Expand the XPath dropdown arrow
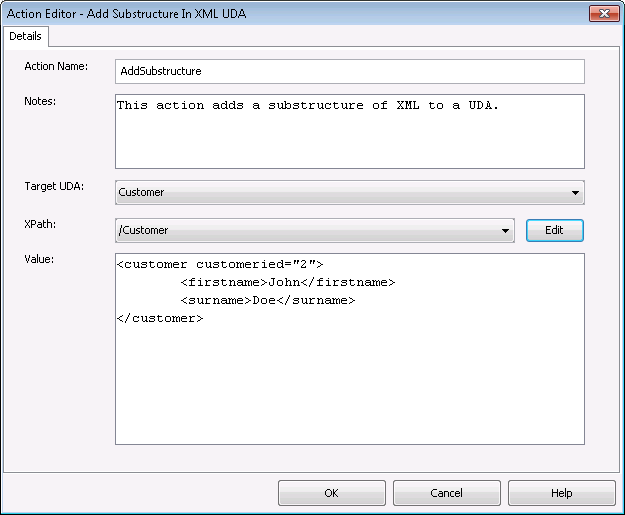This screenshot has height=515, width=625. pyautogui.click(x=505, y=230)
